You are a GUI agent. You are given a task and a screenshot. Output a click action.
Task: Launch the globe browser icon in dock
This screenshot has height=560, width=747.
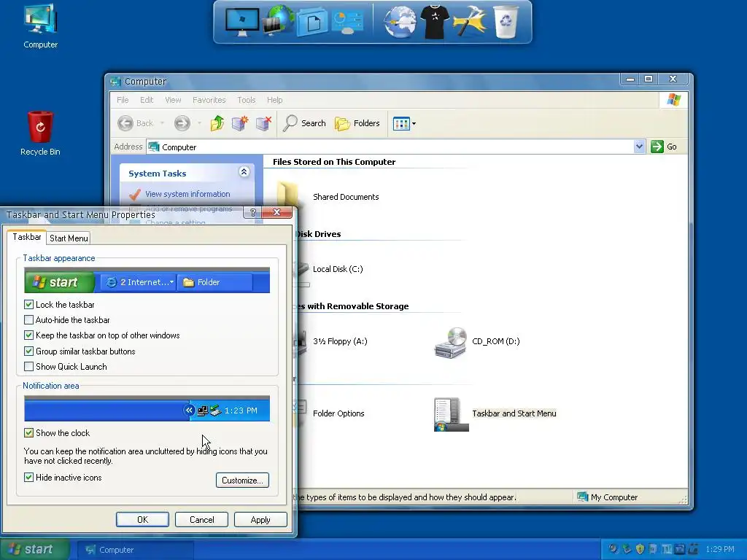(x=400, y=22)
